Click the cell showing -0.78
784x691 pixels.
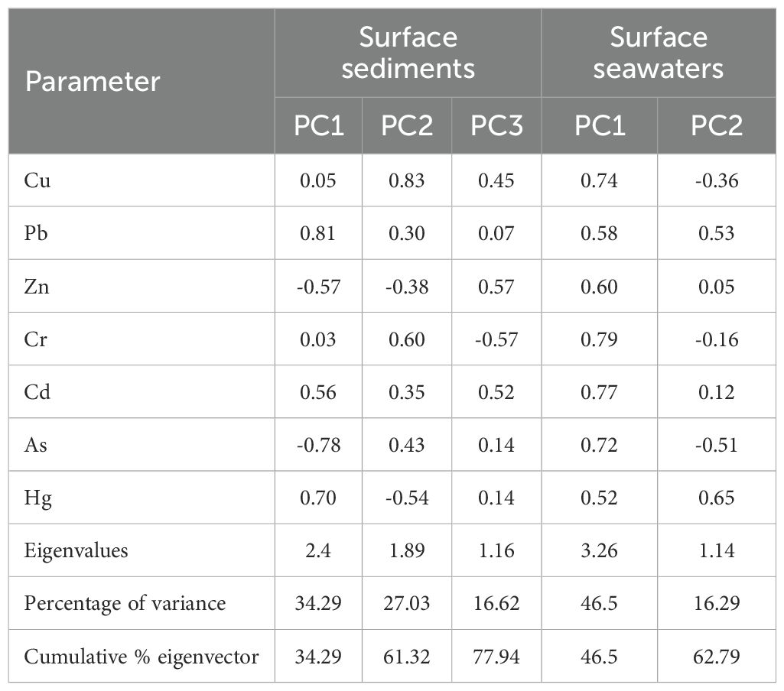coord(318,445)
